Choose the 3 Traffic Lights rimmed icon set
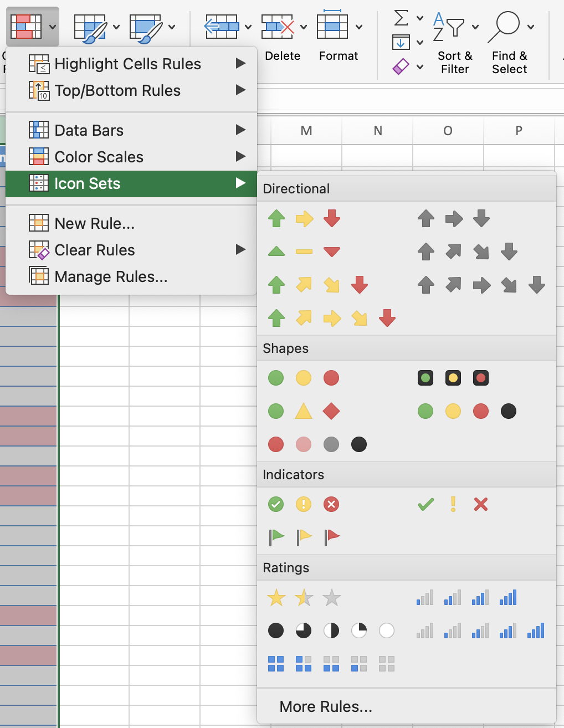This screenshot has height=728, width=564. click(x=453, y=378)
